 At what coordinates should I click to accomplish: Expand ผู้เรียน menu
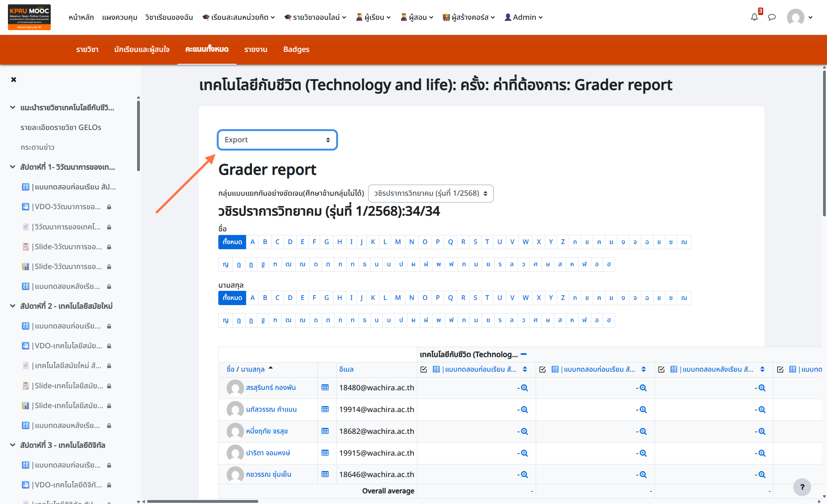click(x=373, y=17)
